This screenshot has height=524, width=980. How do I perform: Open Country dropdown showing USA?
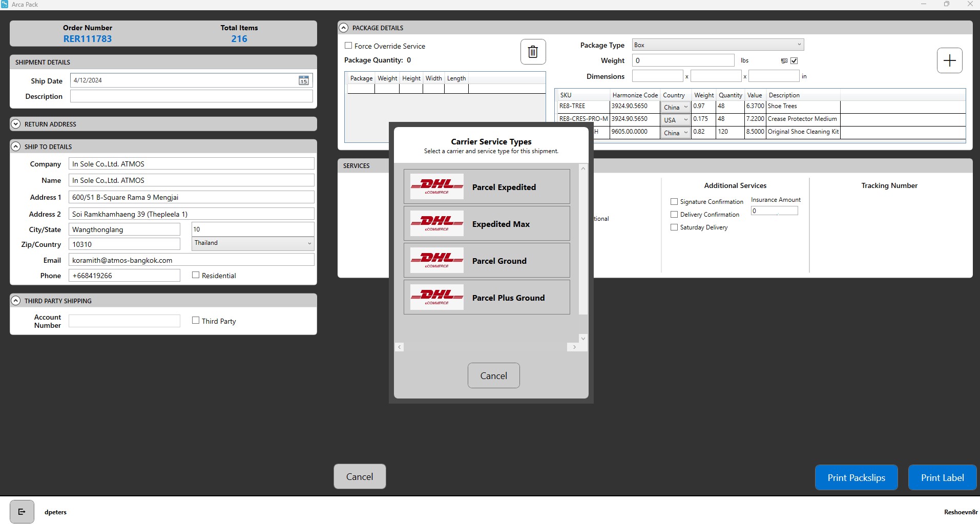pyautogui.click(x=676, y=120)
